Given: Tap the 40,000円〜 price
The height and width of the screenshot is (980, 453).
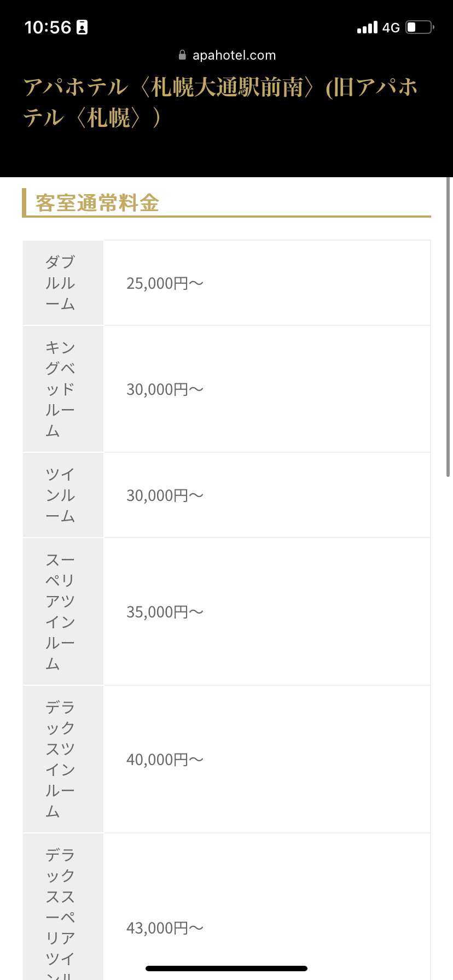Looking at the screenshot, I should tap(165, 760).
